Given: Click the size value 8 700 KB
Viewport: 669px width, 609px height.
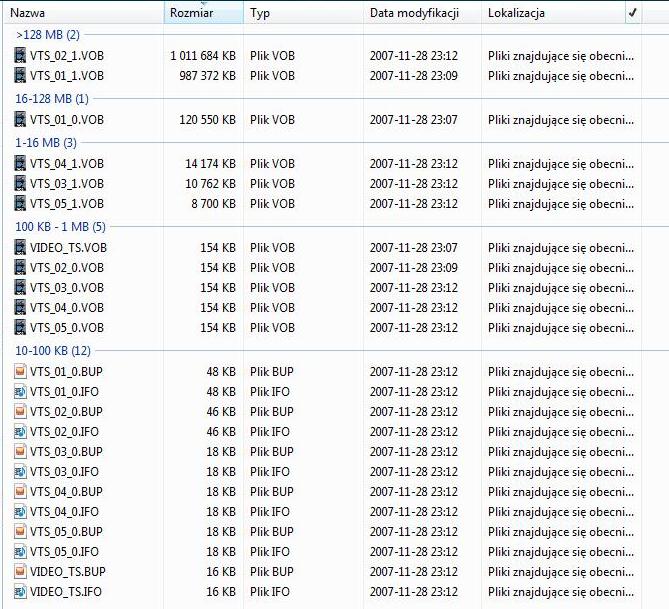Looking at the screenshot, I should pyautogui.click(x=214, y=204).
